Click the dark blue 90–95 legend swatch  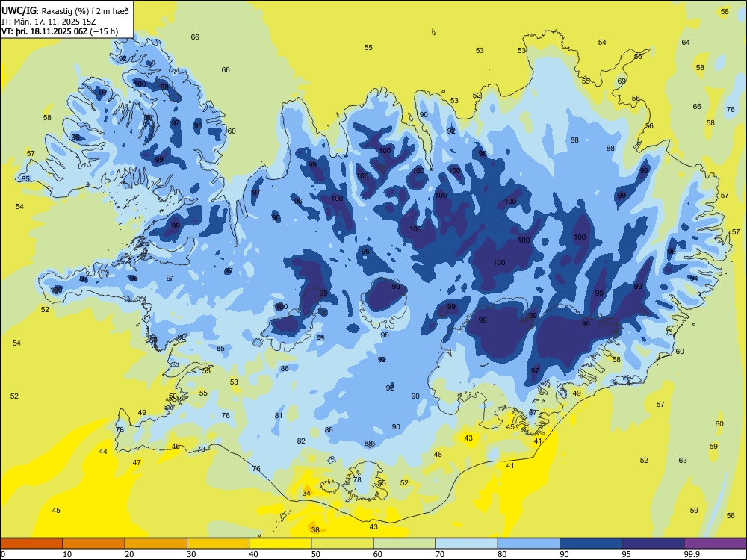[x=591, y=544]
